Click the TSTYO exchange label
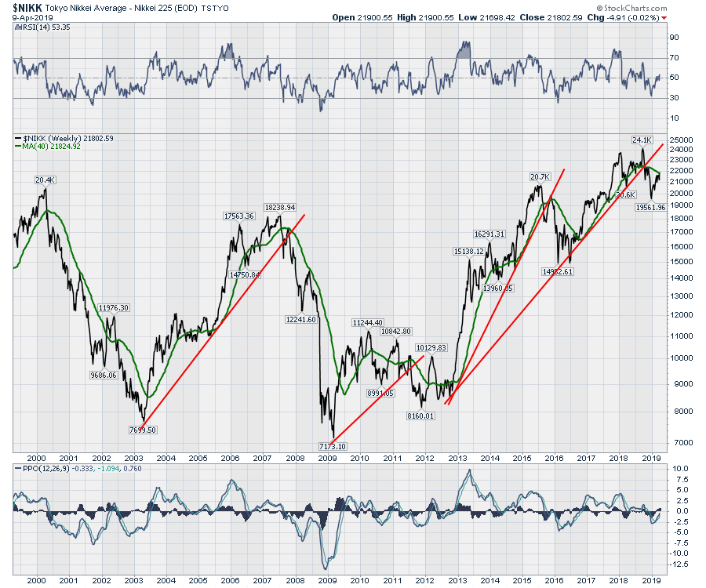 215,9
